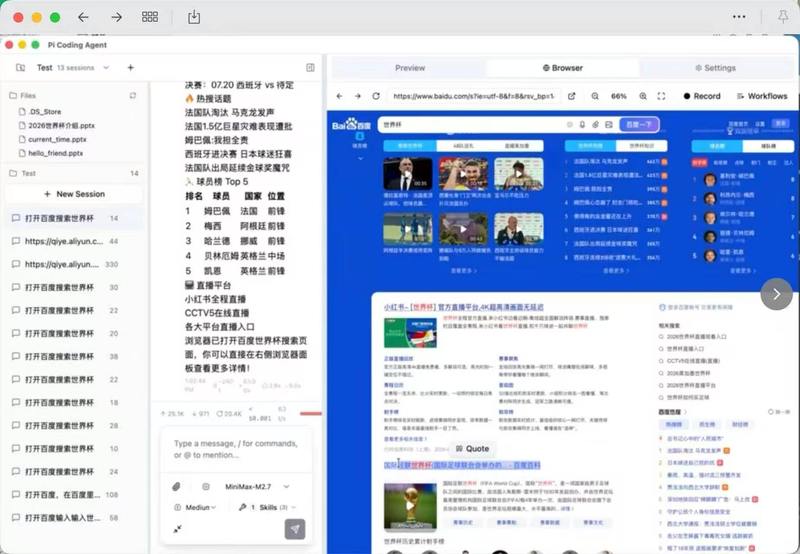
Task: Navigate forward in embedded browser
Action: click(358, 96)
